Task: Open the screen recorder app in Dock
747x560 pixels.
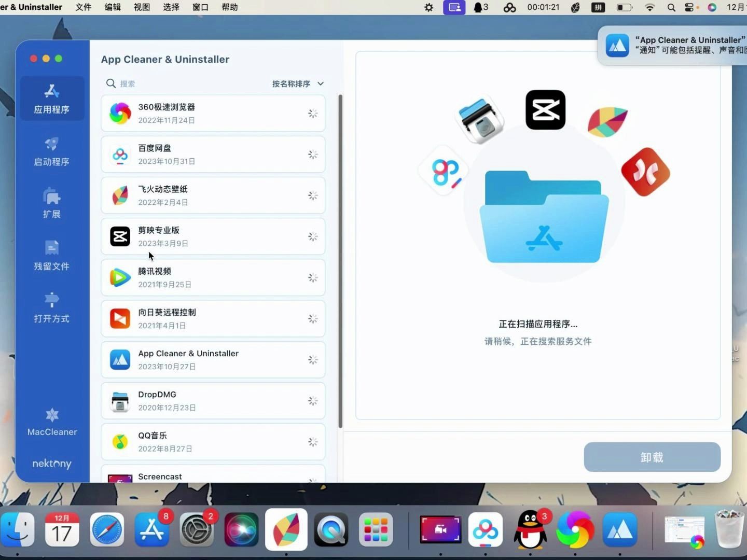Action: coord(440,529)
